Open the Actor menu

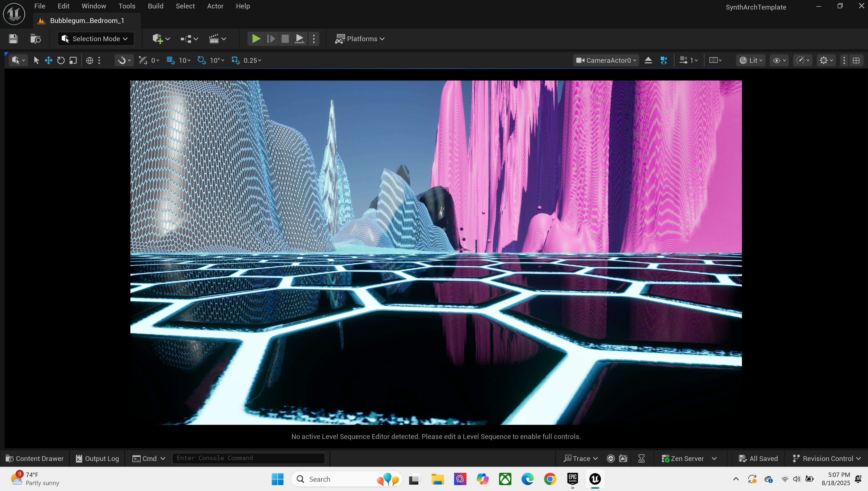[215, 6]
